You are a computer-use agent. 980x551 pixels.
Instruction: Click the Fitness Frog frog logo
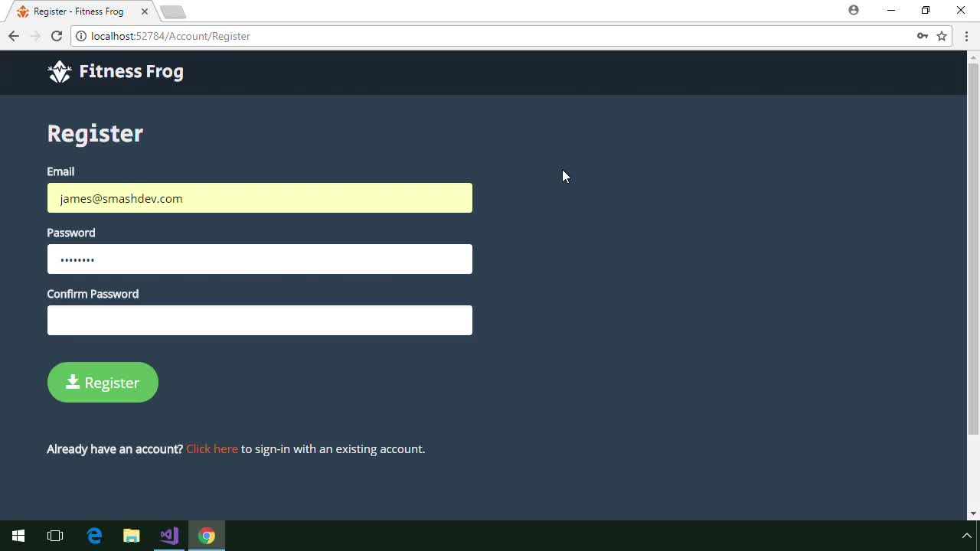(59, 71)
